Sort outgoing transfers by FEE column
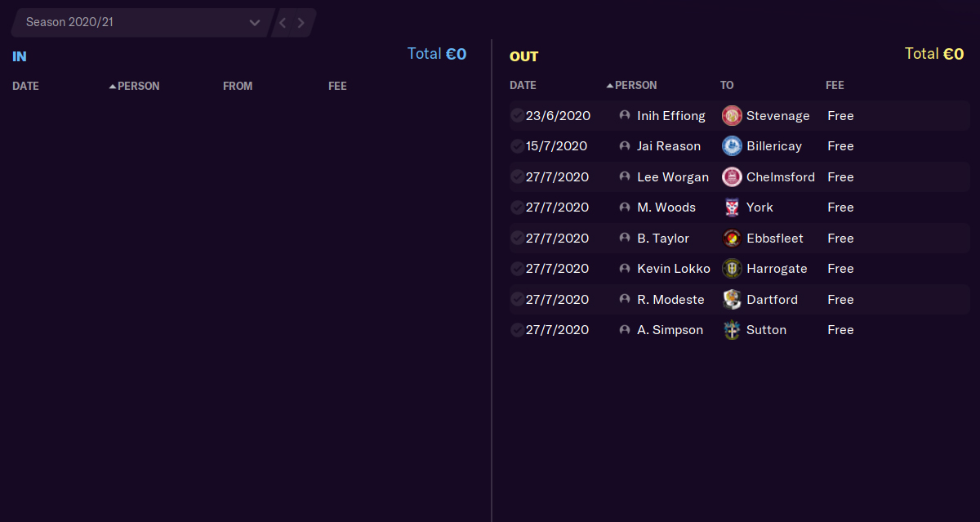The image size is (980, 522). pos(835,85)
